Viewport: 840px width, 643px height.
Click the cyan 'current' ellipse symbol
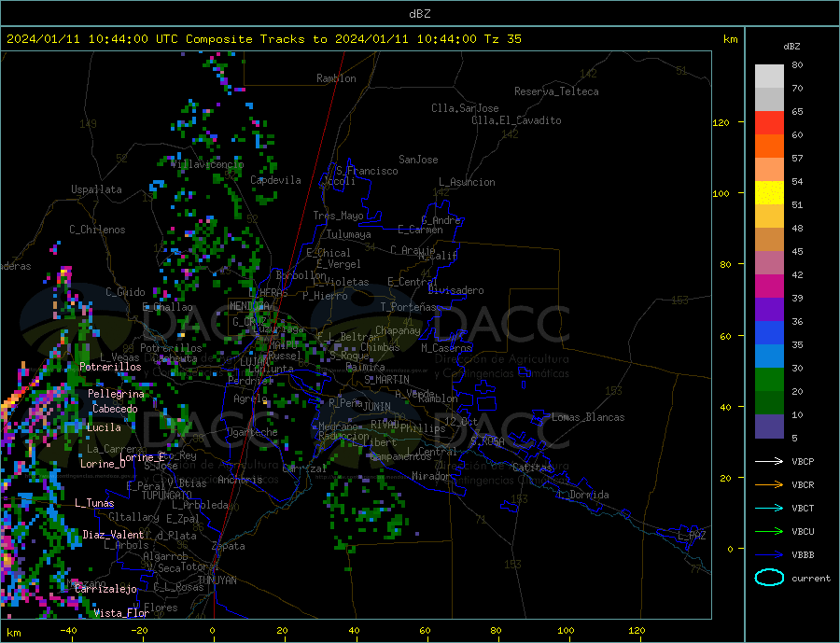tap(769, 578)
